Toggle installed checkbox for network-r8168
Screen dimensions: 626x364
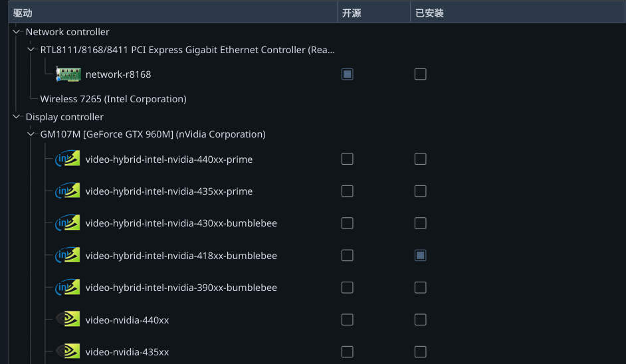(420, 74)
